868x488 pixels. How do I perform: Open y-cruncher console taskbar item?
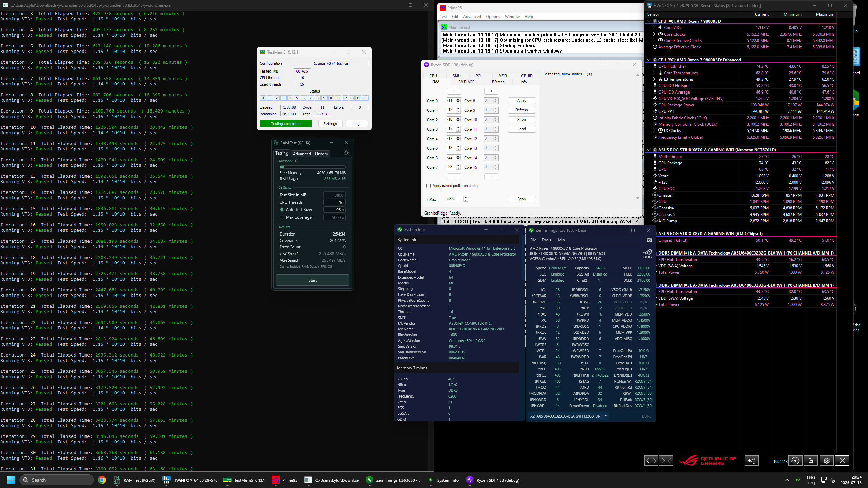[332, 480]
